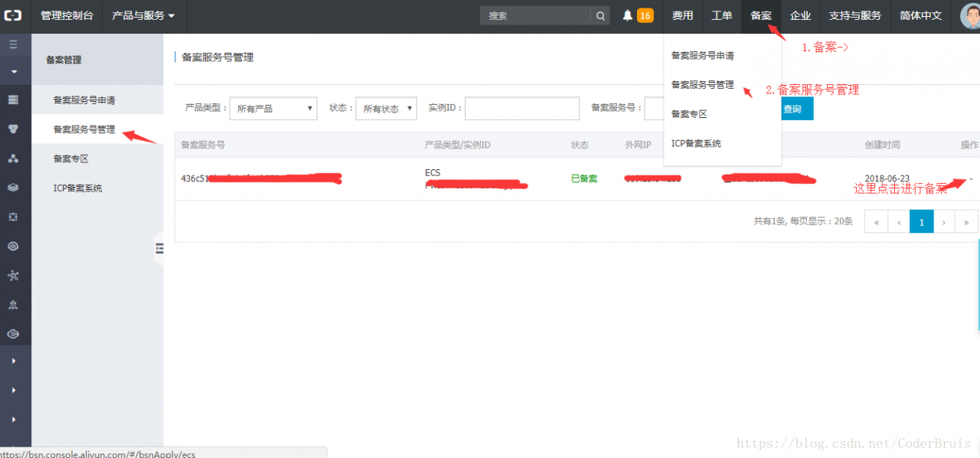This screenshot has width=980, height=458.
Task: Open the 工单 top menu
Action: 722,15
